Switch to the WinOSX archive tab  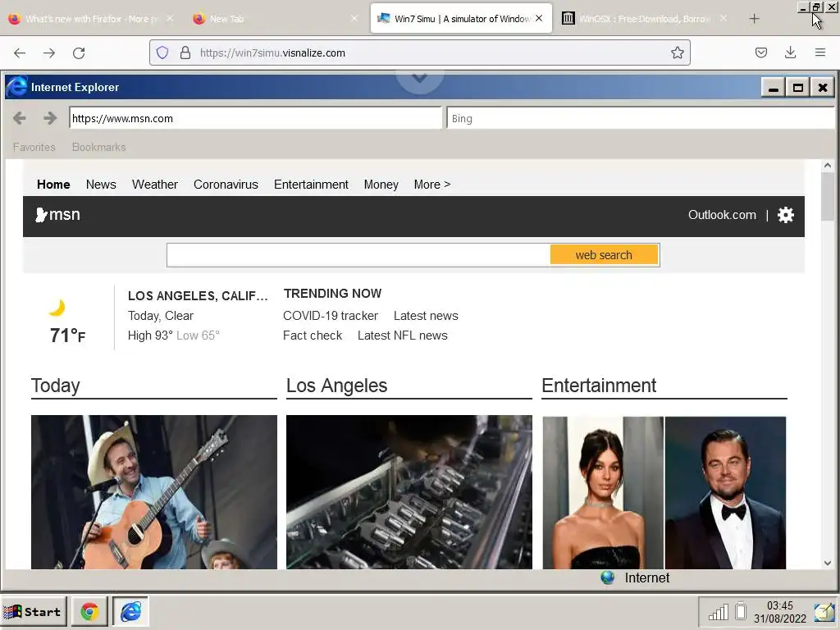pos(645,19)
